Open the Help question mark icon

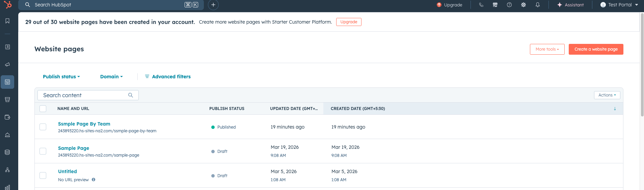[509, 5]
